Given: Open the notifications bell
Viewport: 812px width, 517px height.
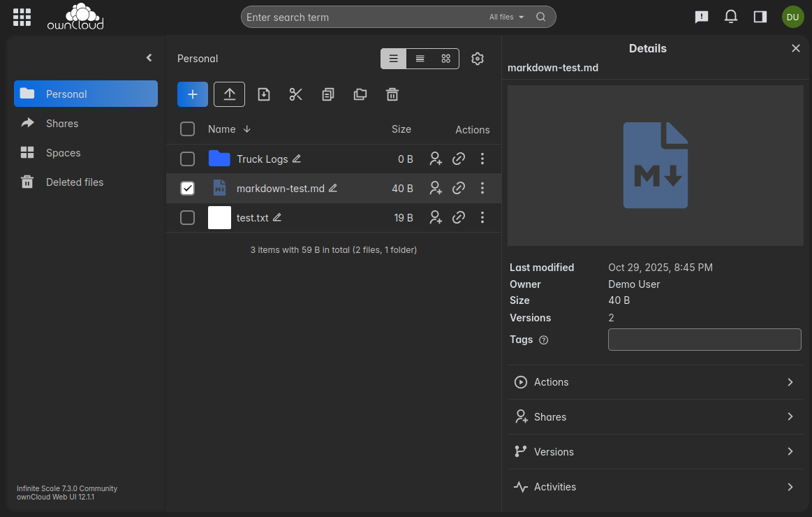Looking at the screenshot, I should coord(731,17).
